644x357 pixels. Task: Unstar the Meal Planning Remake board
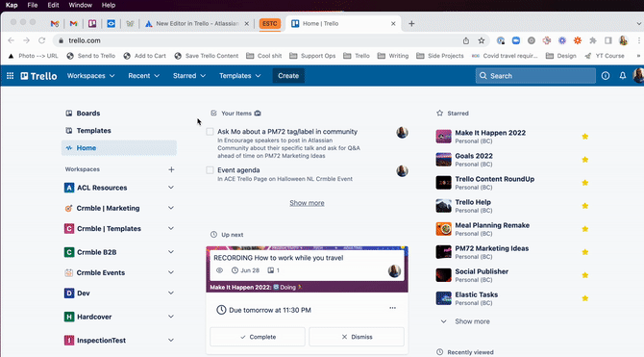pos(584,229)
